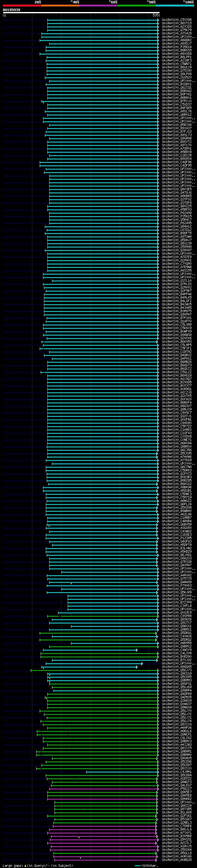Click the UniRef100_B5RI94 label

(177, 125)
